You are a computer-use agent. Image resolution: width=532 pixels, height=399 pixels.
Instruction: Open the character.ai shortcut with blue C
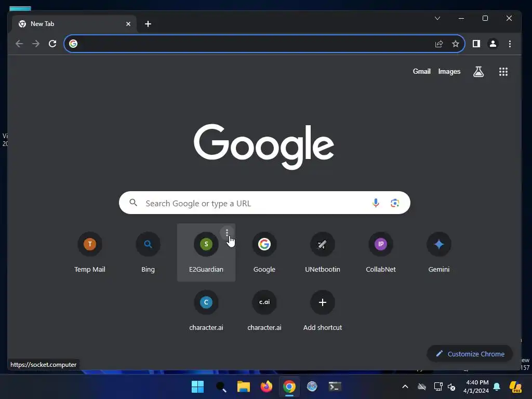(x=206, y=311)
